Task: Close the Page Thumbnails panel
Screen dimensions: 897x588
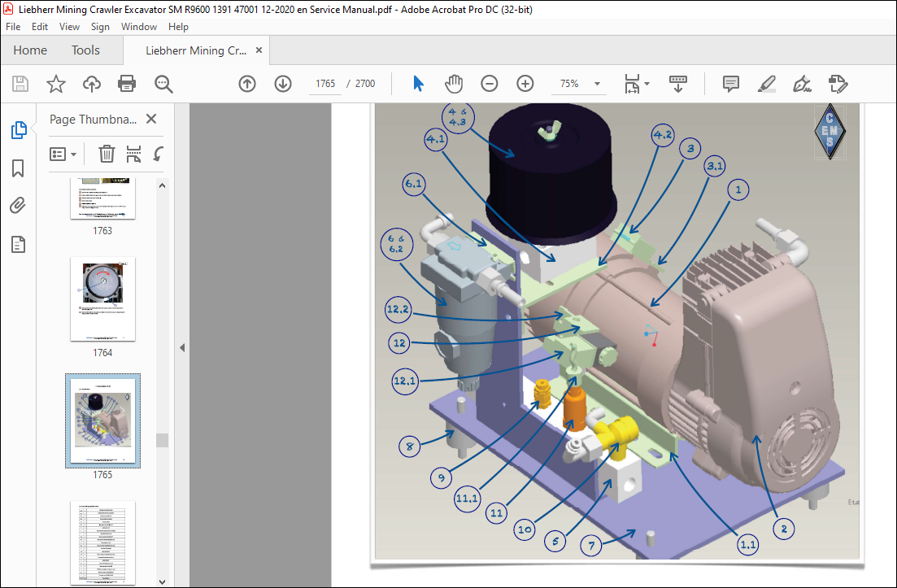Action: 151,119
